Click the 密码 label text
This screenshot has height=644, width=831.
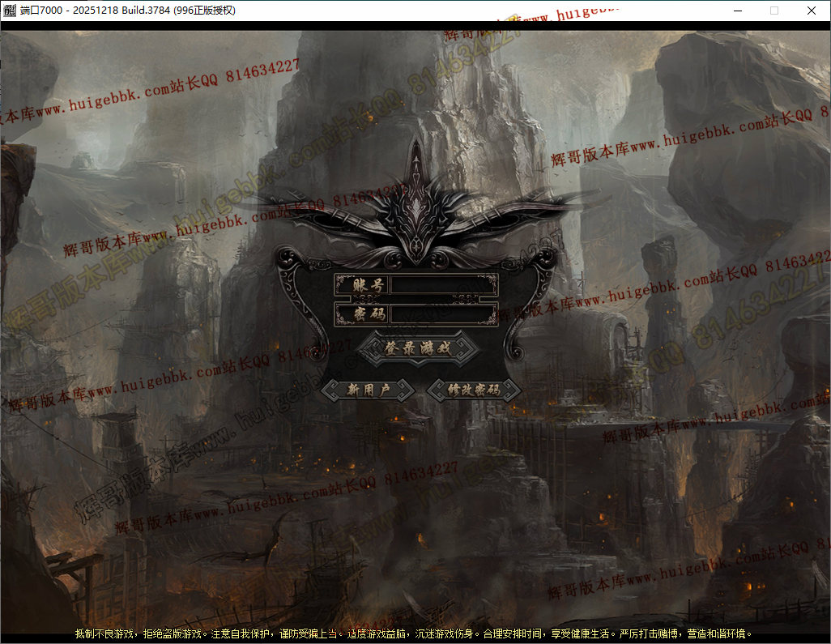point(361,314)
